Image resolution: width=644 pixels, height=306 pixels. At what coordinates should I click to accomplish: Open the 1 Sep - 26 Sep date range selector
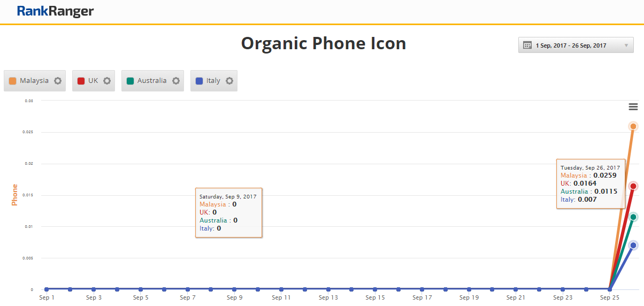(571, 45)
